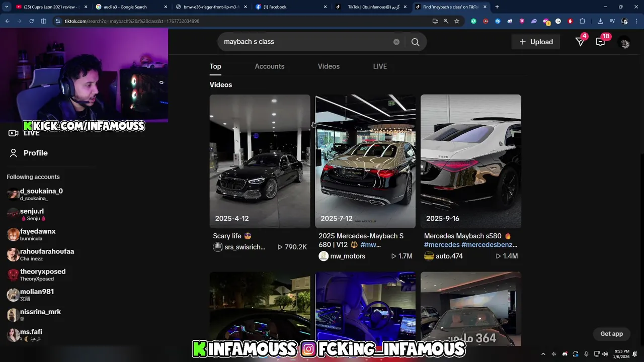Viewport: 644px width, 362px height.
Task: Click the #mercedes hashtag link
Action: 442,245
